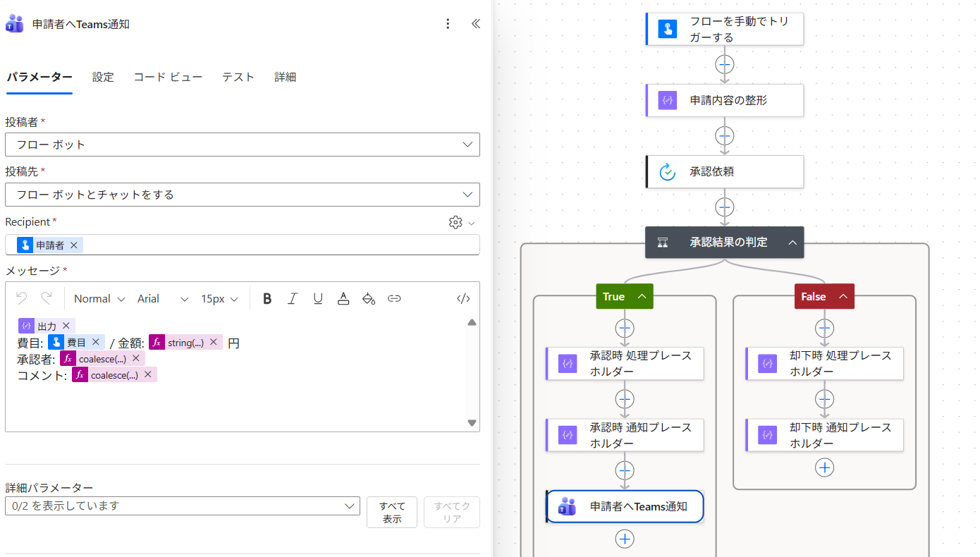Add step below 承認時 処理プレースホルダー

625,399
